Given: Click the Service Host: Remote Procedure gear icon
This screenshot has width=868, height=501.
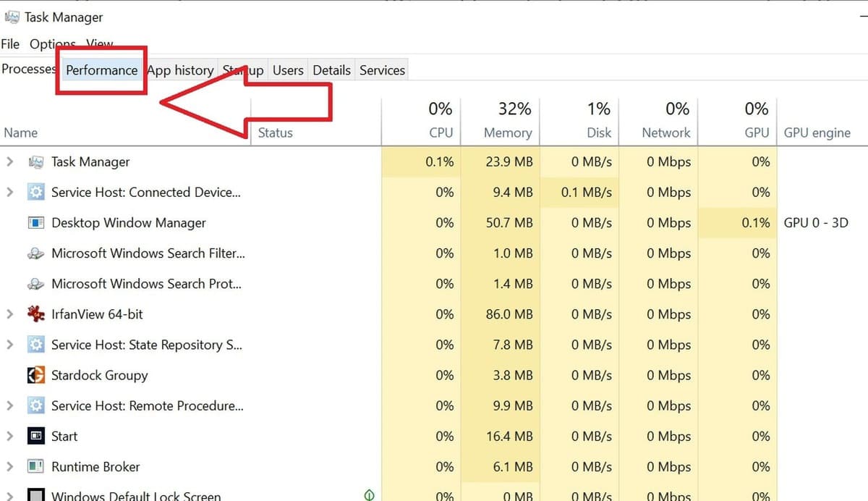Looking at the screenshot, I should [x=35, y=405].
